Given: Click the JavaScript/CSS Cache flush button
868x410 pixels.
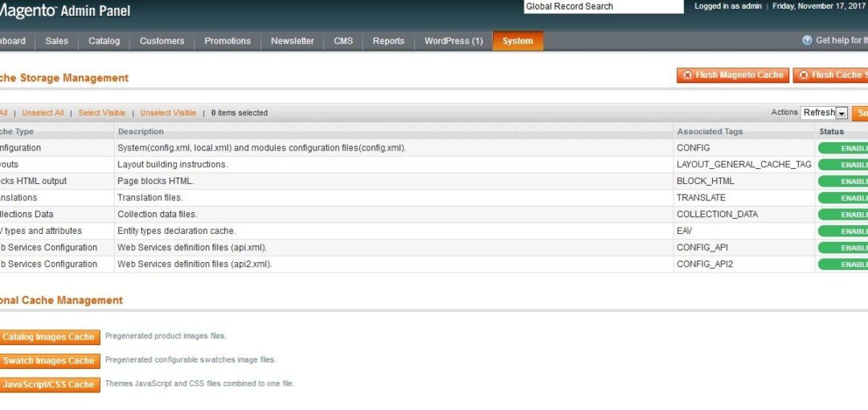Looking at the screenshot, I should point(49,384).
